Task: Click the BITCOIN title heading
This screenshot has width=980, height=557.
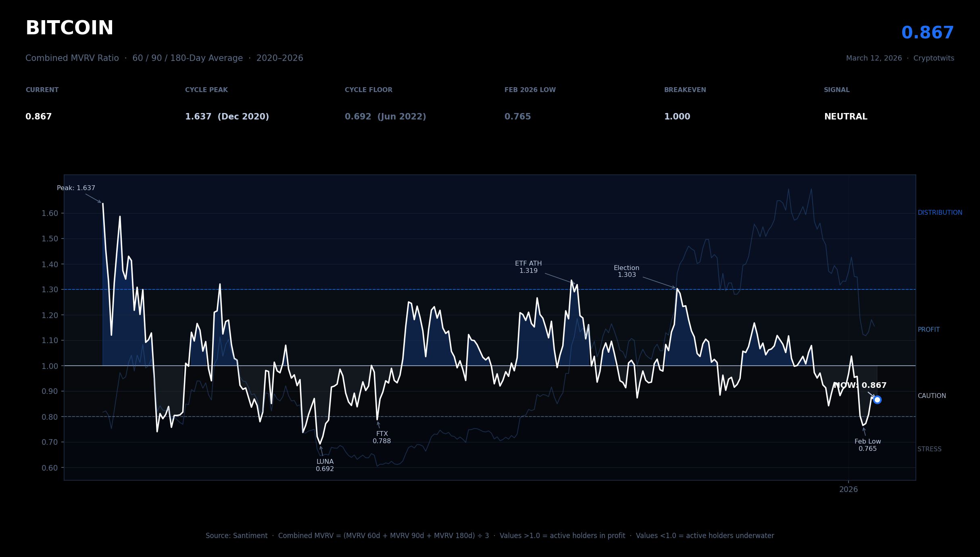Action: [69, 29]
